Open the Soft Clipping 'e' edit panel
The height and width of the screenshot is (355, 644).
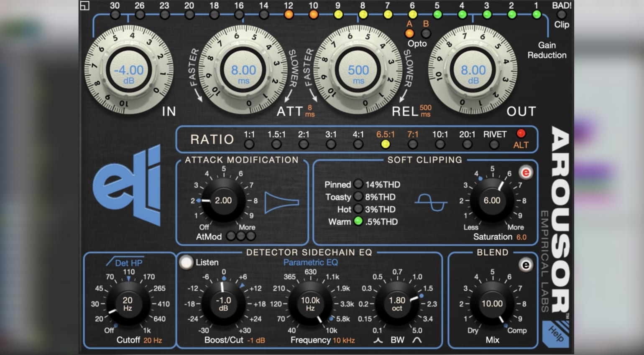[526, 172]
